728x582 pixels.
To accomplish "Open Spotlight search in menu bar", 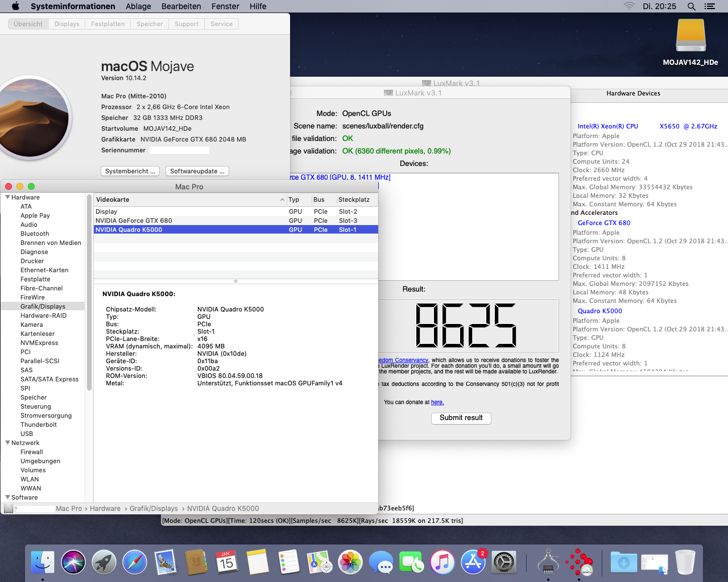I will coord(692,6).
